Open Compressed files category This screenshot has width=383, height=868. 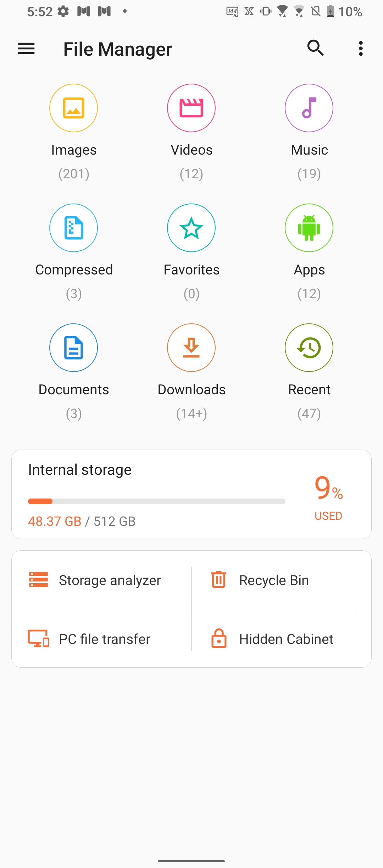point(73,228)
